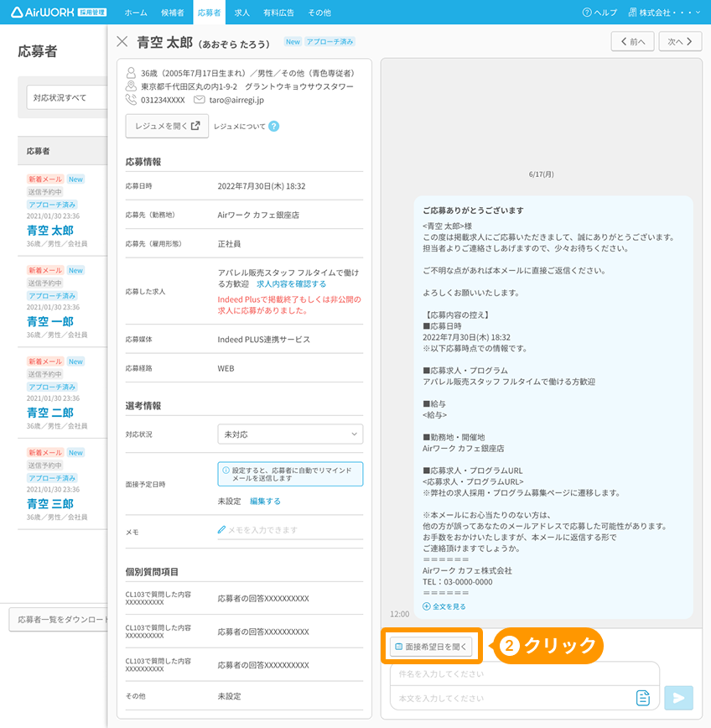Open the その他 menu

click(319, 13)
